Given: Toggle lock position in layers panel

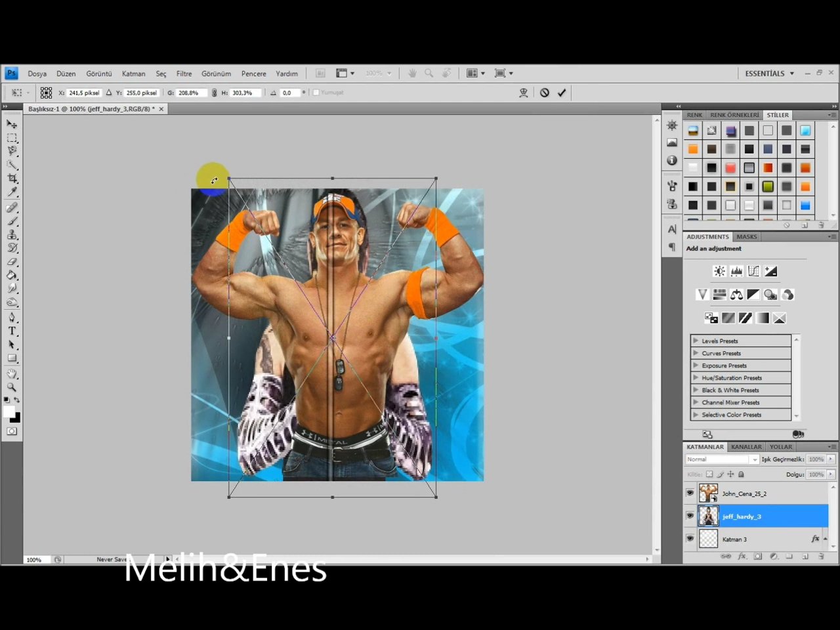Looking at the screenshot, I should pos(730,474).
